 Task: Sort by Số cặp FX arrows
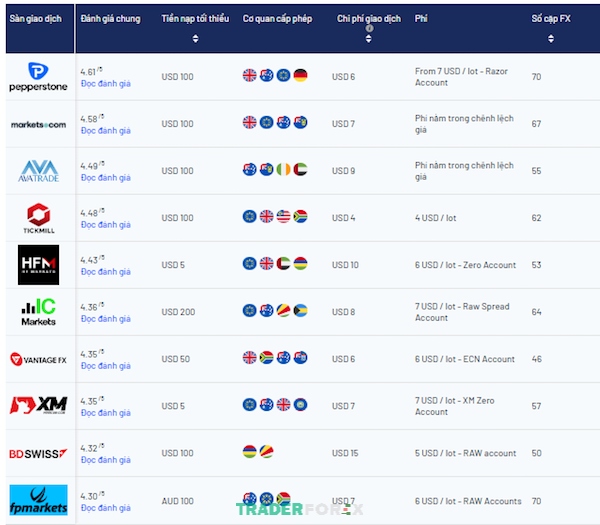pyautogui.click(x=551, y=39)
